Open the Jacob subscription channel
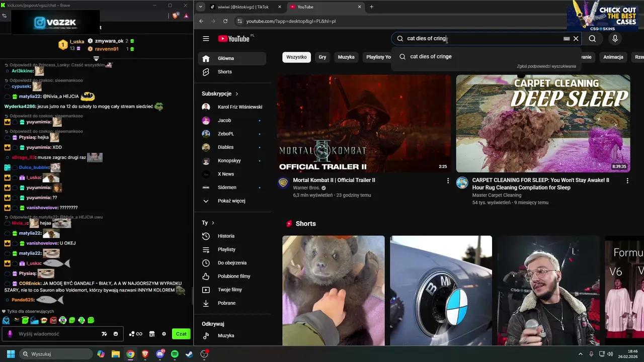Viewport: 644px width, 362px height. pyautogui.click(x=232, y=121)
